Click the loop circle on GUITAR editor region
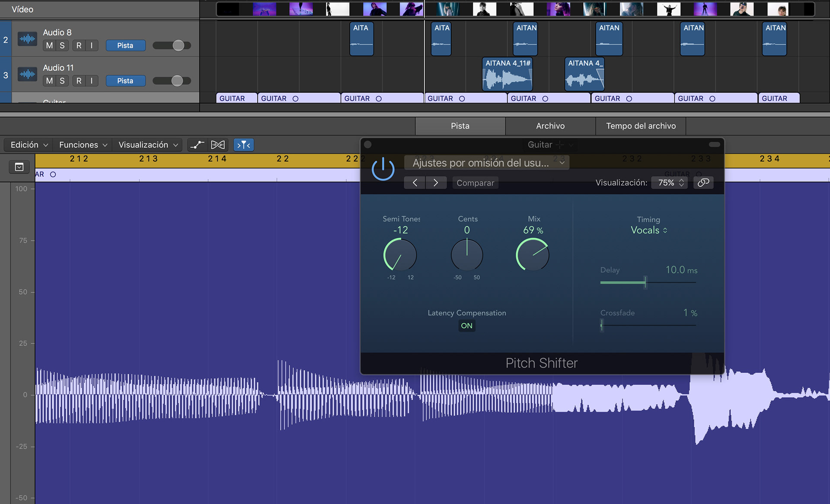This screenshot has width=830, height=504. (53, 175)
